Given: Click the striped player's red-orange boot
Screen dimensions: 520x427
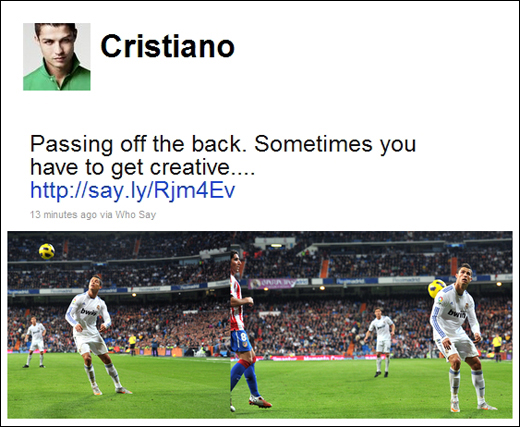Looking at the screenshot, I should click(x=260, y=401).
